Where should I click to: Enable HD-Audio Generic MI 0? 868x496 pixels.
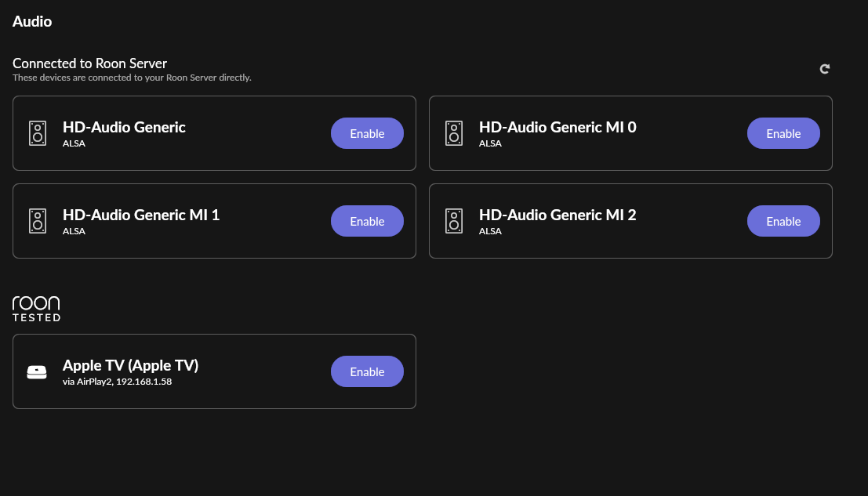coord(783,133)
